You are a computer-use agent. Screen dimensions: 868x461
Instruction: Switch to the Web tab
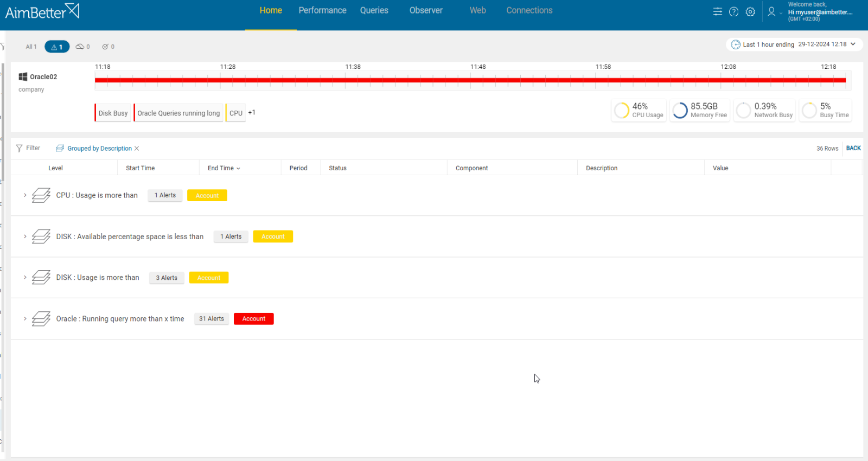click(x=478, y=10)
